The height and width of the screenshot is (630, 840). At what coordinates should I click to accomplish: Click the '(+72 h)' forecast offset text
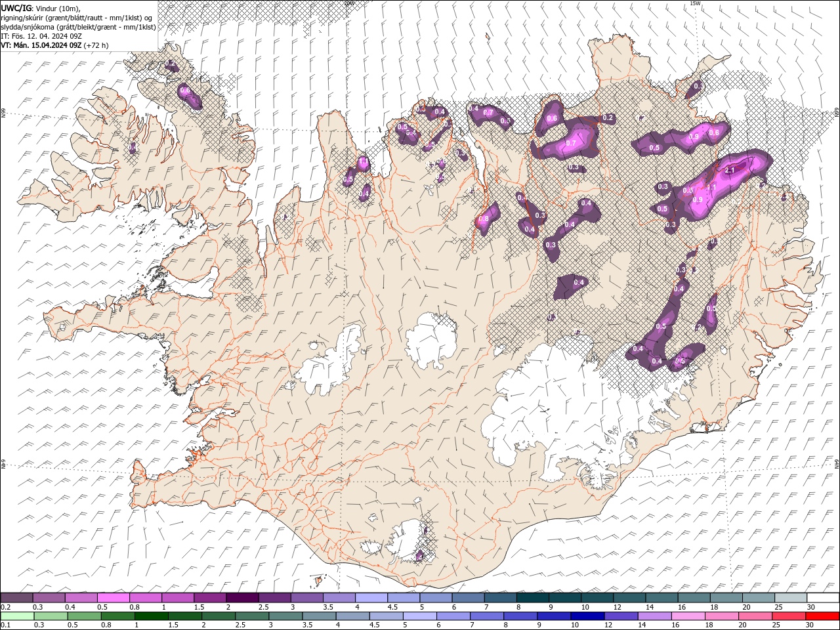[96, 45]
